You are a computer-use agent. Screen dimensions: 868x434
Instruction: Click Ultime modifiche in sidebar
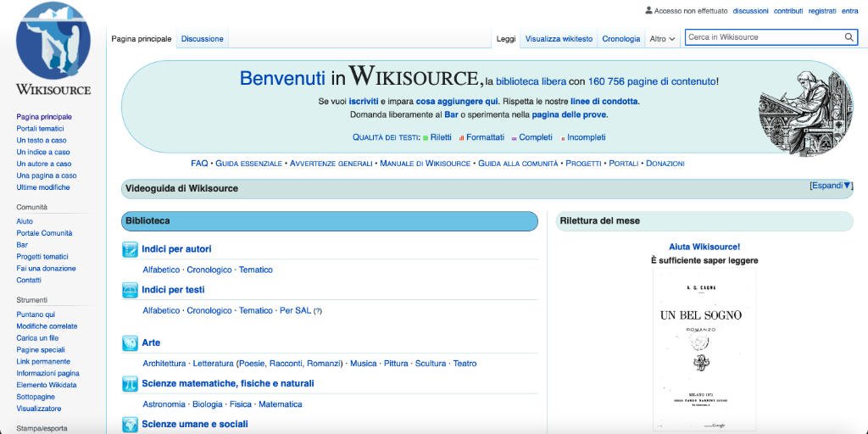[43, 187]
